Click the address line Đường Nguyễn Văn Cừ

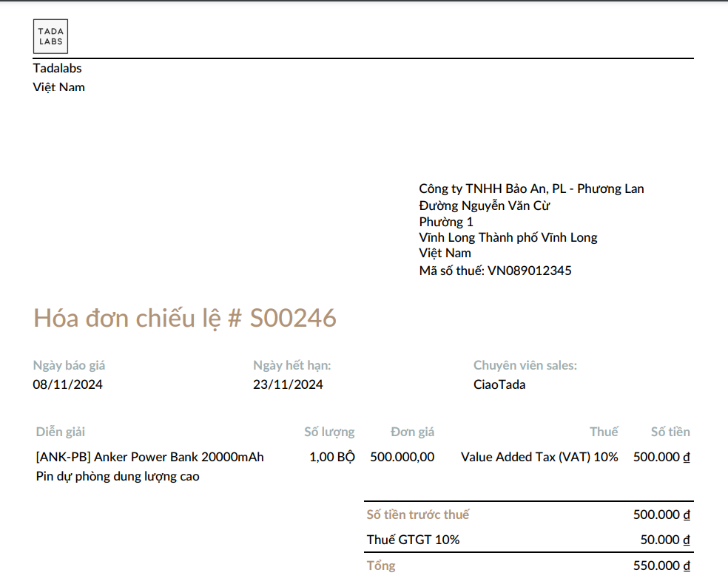pyautogui.click(x=485, y=206)
